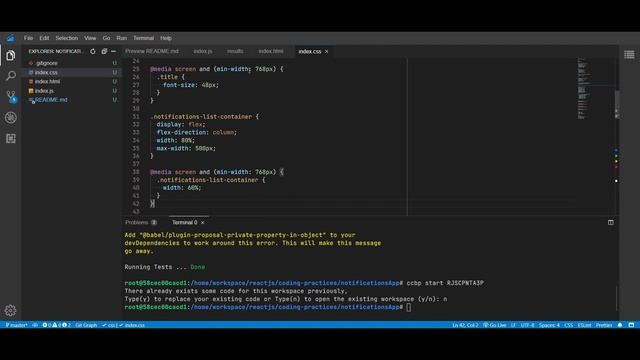Click the terminal prompt input cursor

tap(409, 307)
